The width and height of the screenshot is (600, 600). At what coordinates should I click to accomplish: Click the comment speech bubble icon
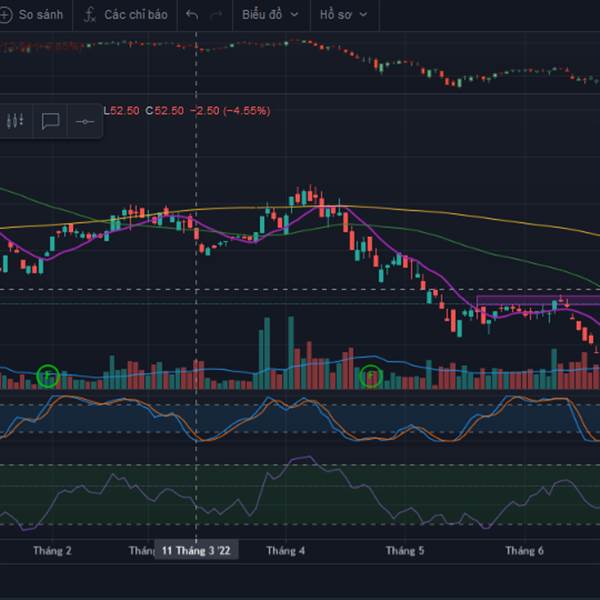(50, 121)
